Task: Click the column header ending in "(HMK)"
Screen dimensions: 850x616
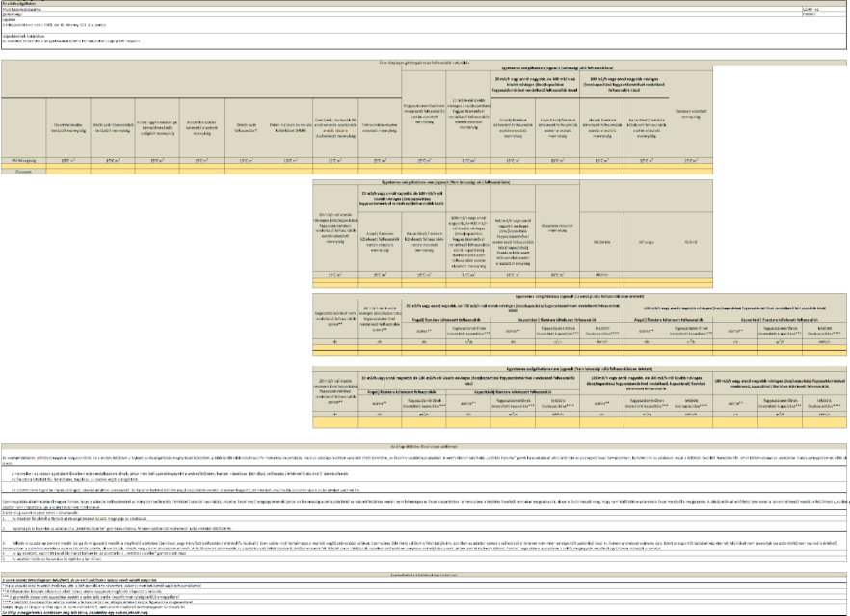Action: [291, 128]
